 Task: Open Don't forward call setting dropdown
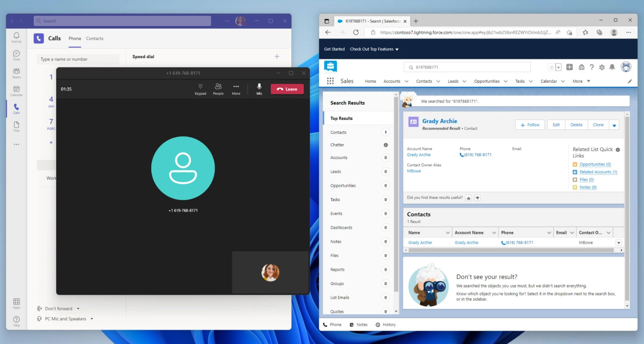58,309
